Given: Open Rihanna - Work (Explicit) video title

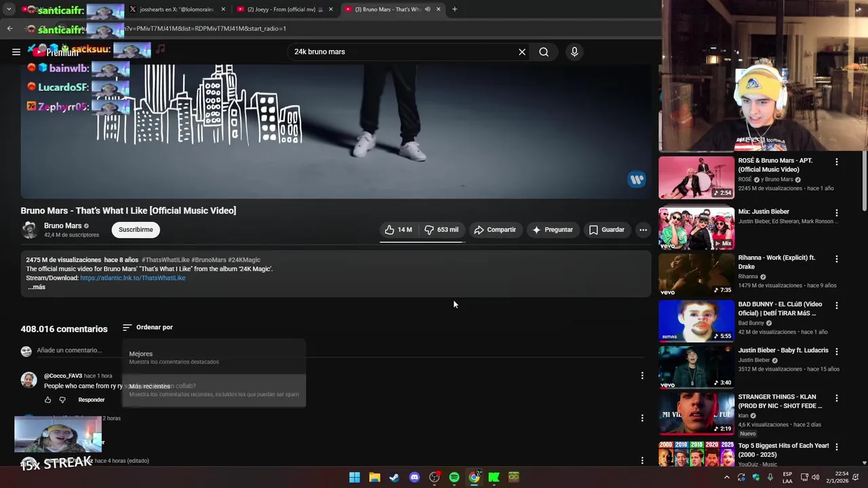Looking at the screenshot, I should tap(777, 262).
